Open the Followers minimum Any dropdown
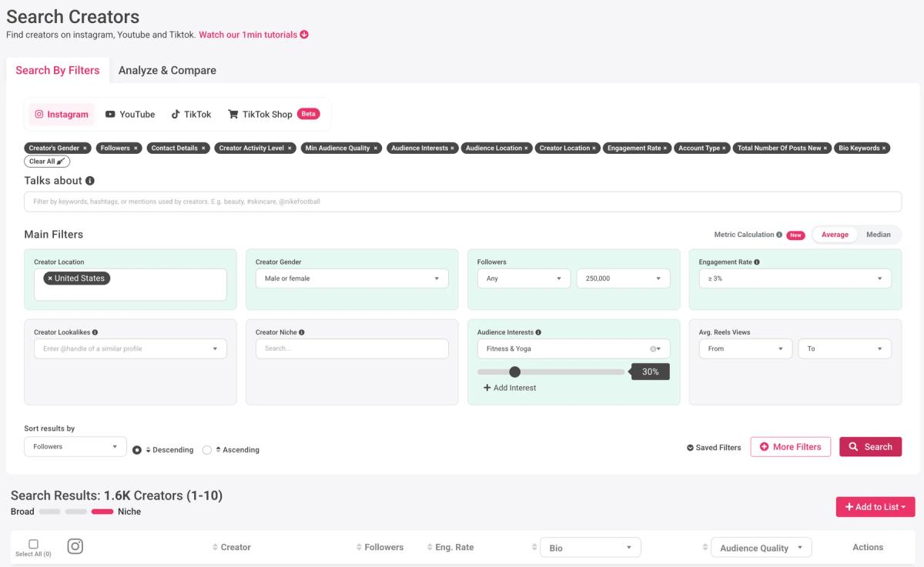Screen dimensions: 924x567 pyautogui.click(x=524, y=278)
